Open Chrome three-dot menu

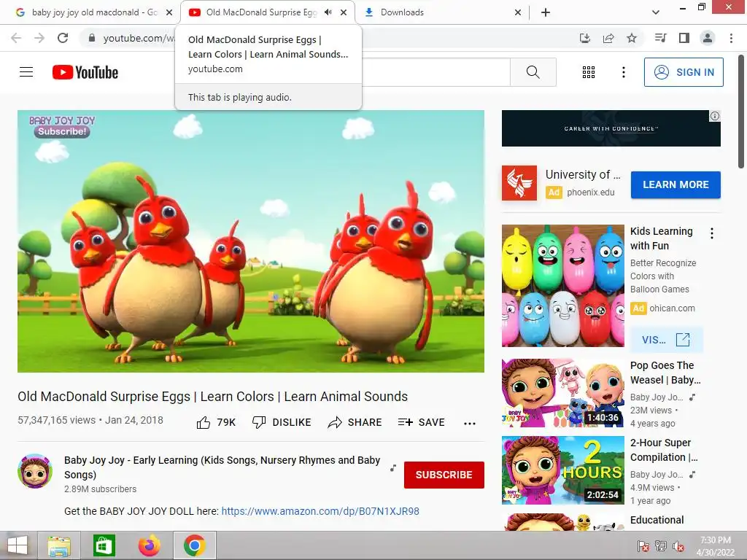point(731,38)
